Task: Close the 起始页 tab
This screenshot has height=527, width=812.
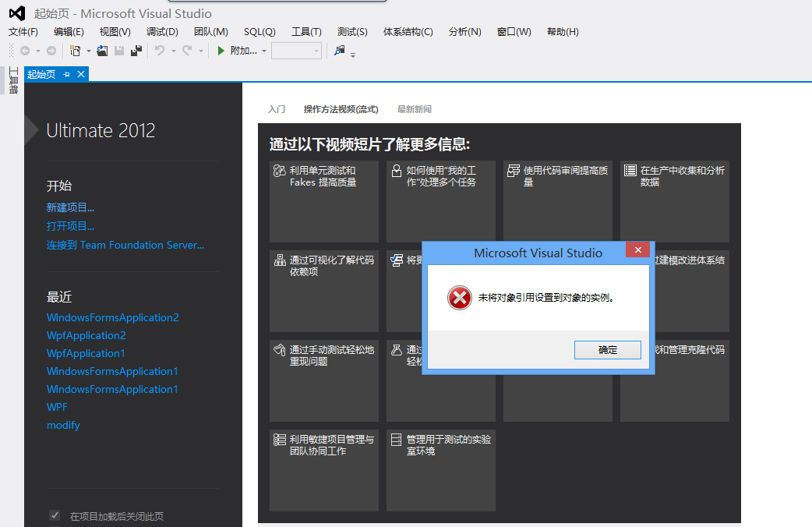Action: (x=81, y=75)
